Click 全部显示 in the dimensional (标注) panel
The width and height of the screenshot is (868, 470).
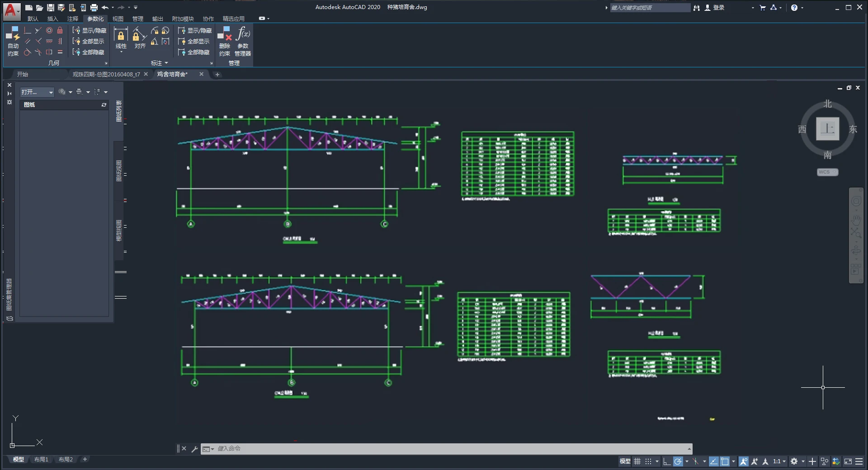coord(194,41)
